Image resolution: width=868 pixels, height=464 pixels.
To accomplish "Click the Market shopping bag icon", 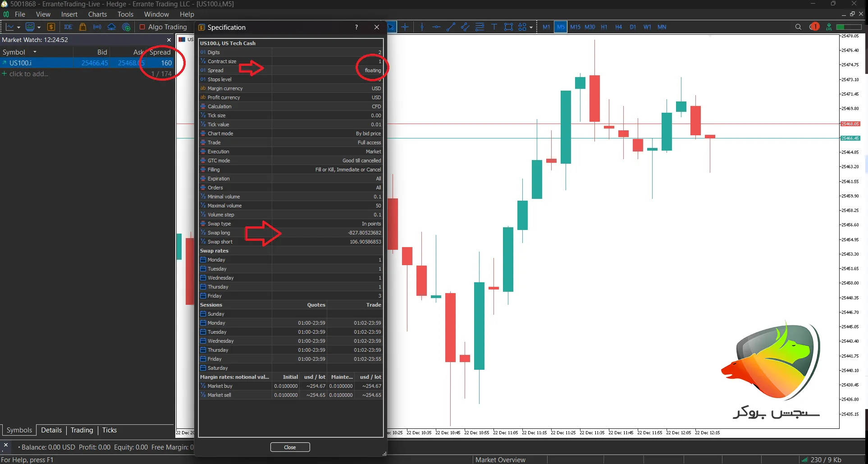I will [82, 27].
